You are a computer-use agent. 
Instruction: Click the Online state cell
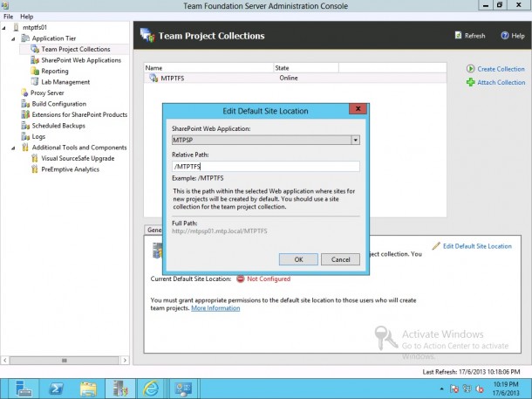coord(289,78)
